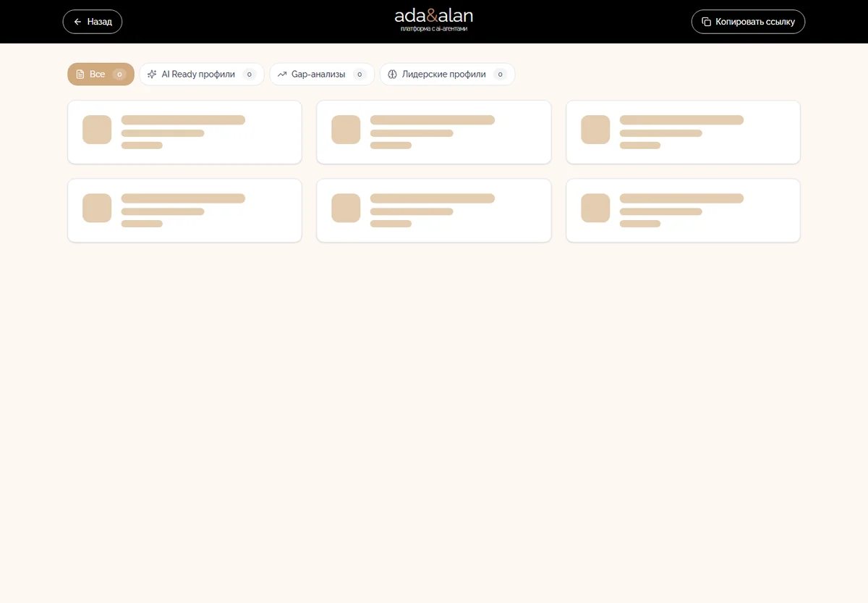Select the Все filter tab
868x603 pixels.
point(101,74)
